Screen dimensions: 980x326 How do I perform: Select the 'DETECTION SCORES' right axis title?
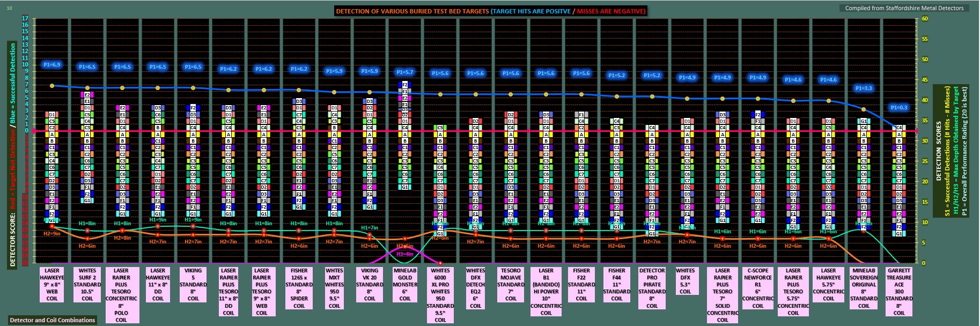(x=939, y=150)
